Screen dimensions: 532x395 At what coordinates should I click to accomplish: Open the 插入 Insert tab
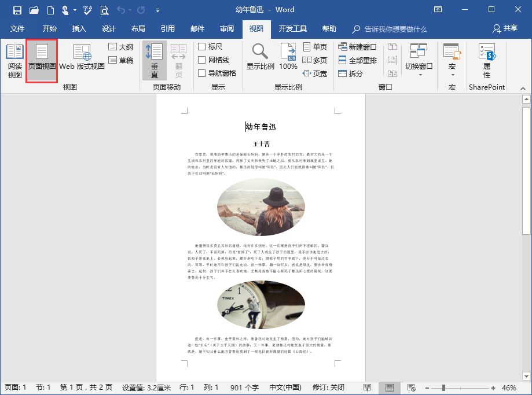(x=79, y=29)
